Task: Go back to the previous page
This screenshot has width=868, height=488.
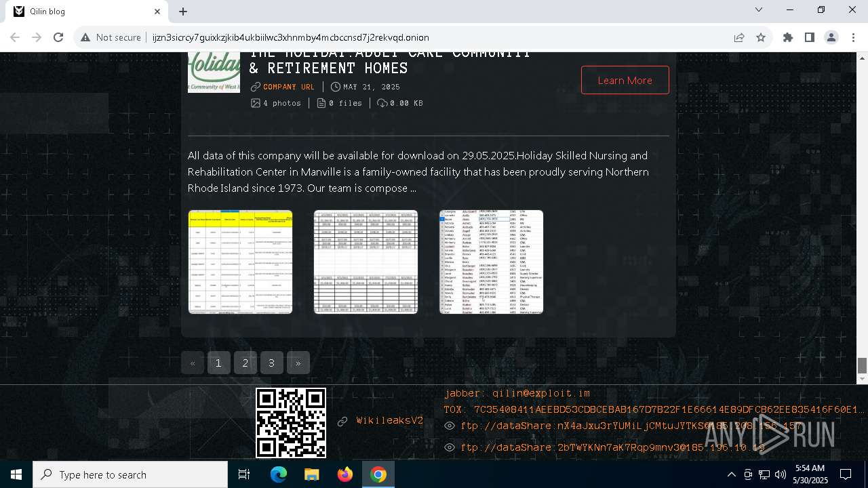Action: coord(15,37)
